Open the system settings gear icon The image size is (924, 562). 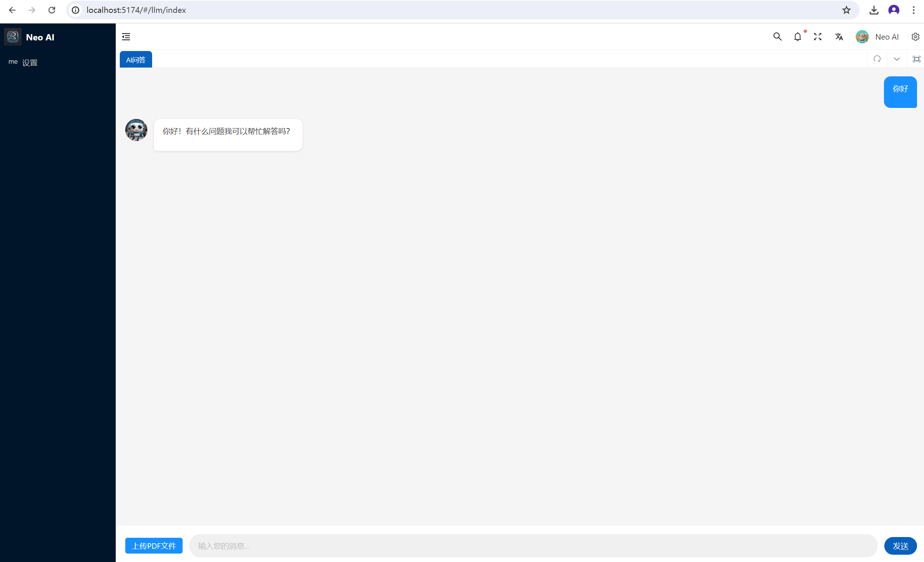pos(915,37)
